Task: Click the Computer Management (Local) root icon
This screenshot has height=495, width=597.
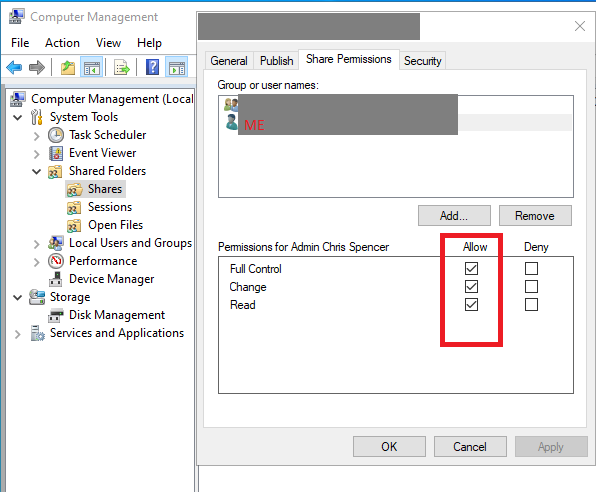Action: click(x=18, y=99)
